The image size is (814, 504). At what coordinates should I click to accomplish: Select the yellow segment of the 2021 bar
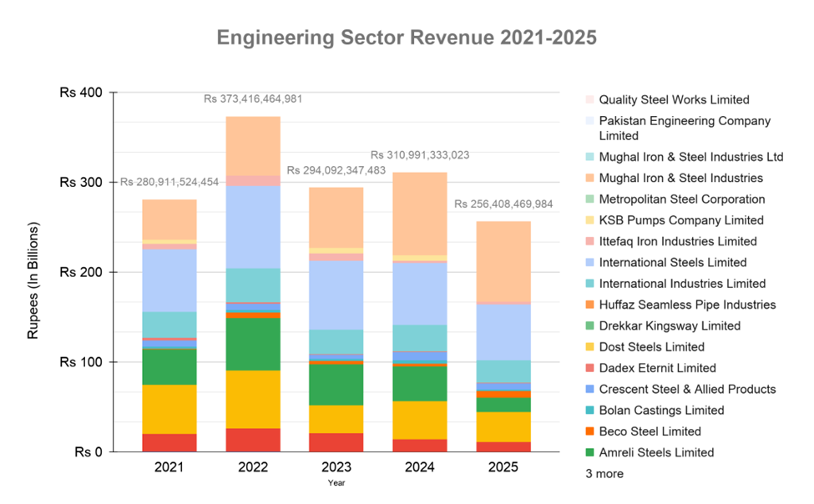[169, 409]
